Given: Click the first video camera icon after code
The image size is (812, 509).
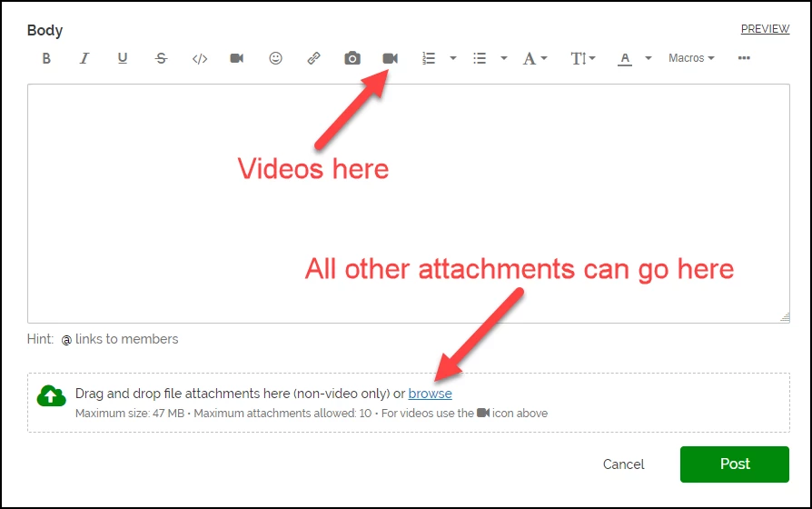Looking at the screenshot, I should 237,58.
